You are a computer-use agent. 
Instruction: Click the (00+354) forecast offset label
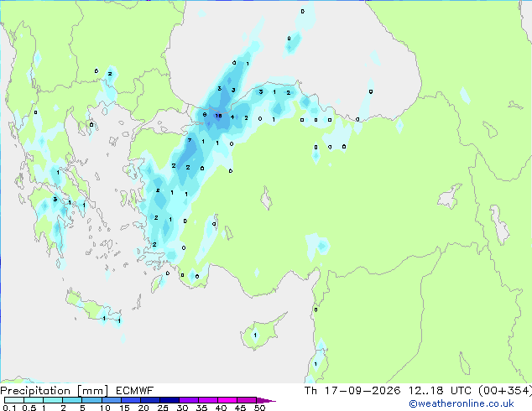tap(505, 391)
